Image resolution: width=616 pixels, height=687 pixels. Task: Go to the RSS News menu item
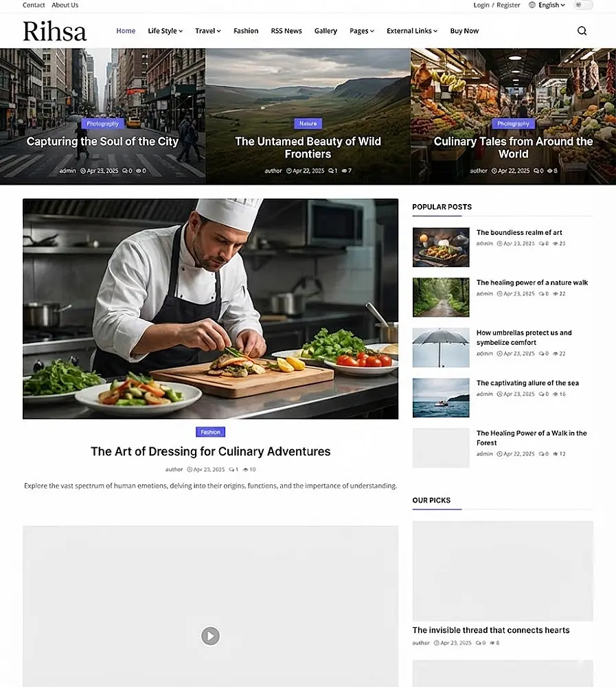(x=286, y=31)
